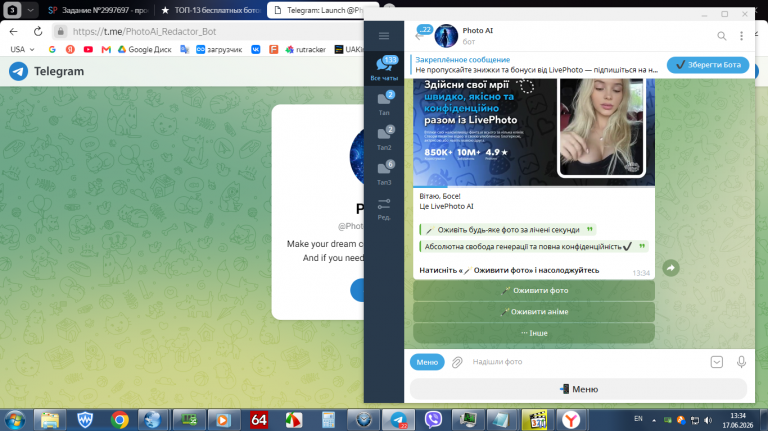
Task: Open Chrome from the taskbar
Action: tap(119, 420)
